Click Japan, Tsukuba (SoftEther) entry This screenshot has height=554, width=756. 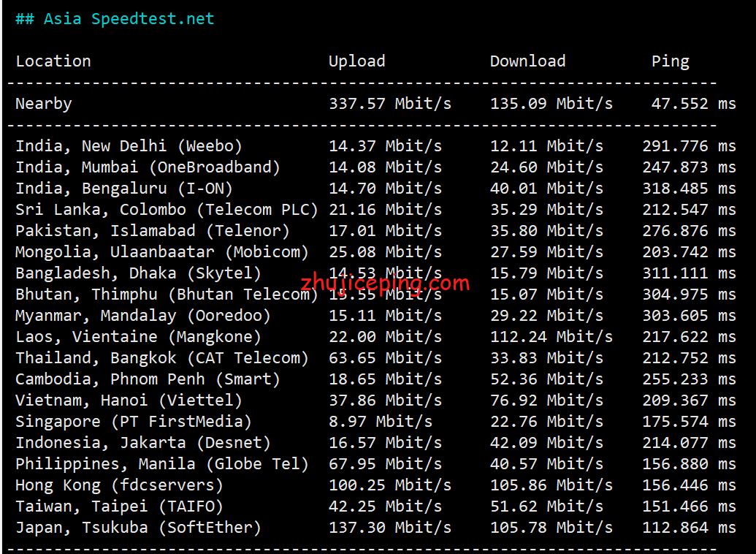(138, 528)
